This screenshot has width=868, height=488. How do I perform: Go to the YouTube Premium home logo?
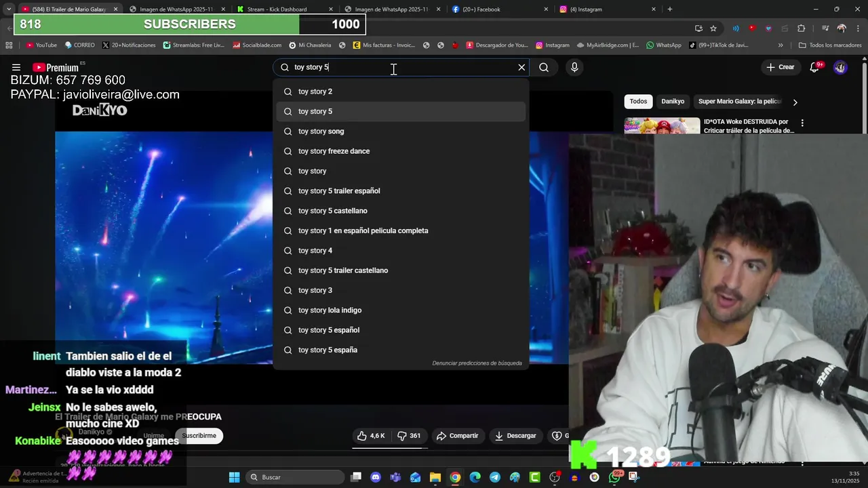(x=55, y=67)
